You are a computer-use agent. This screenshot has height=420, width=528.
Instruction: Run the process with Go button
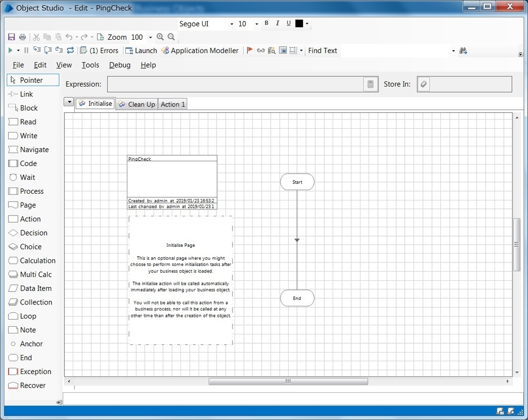pos(10,51)
